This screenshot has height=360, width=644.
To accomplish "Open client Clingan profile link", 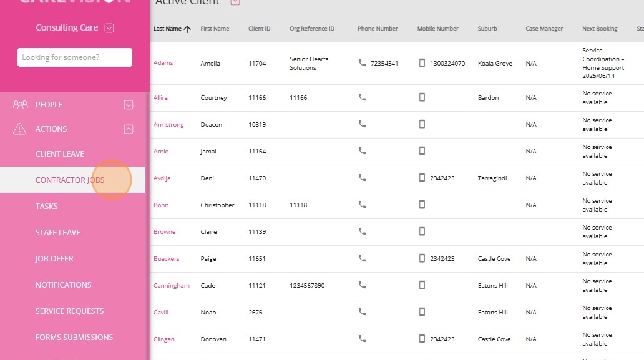I will point(164,339).
